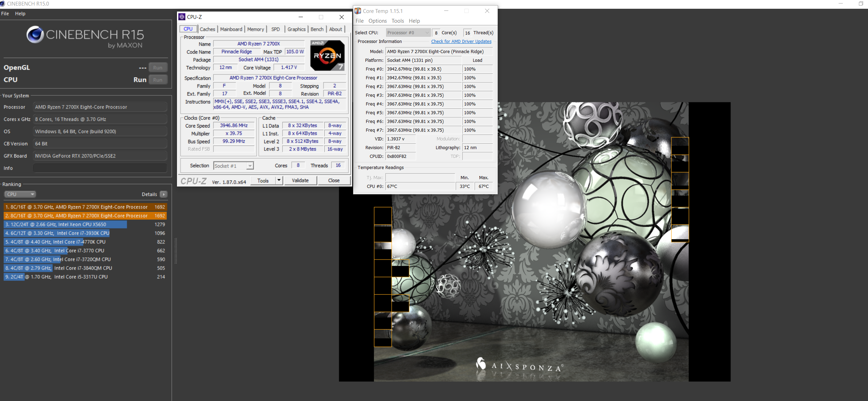
Task: Click the CPU-Z icon in its title bar
Action: pos(182,16)
